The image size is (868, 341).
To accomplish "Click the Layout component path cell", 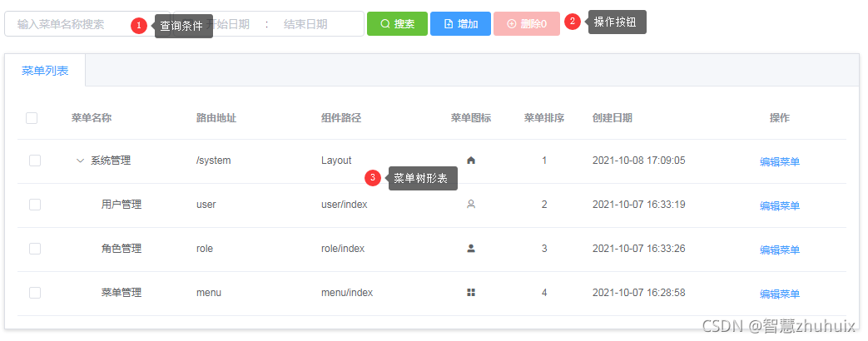I will pos(336,161).
